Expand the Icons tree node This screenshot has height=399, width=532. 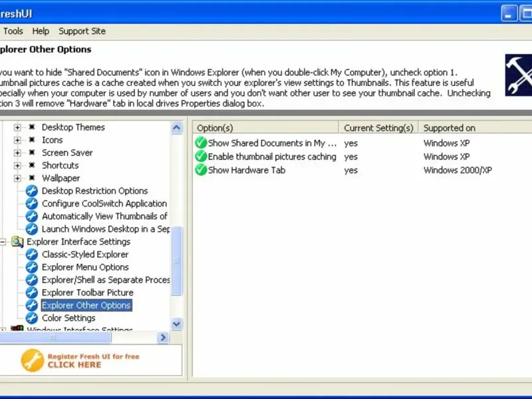(17, 140)
